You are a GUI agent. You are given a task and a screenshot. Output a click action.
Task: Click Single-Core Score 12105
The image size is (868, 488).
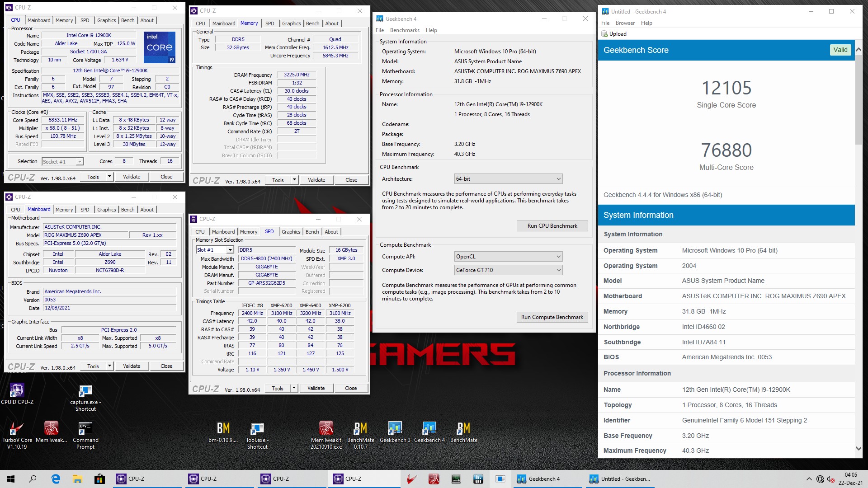pos(726,88)
